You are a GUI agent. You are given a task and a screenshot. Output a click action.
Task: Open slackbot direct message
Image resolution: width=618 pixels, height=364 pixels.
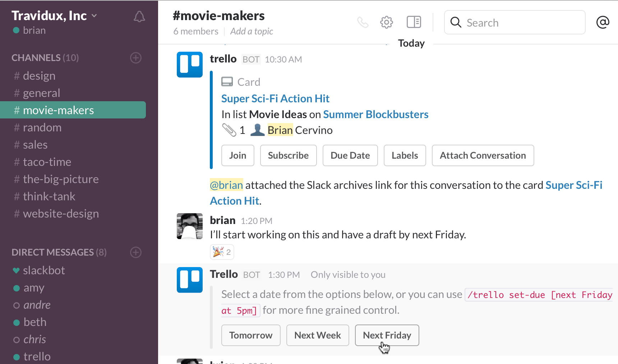73,270
